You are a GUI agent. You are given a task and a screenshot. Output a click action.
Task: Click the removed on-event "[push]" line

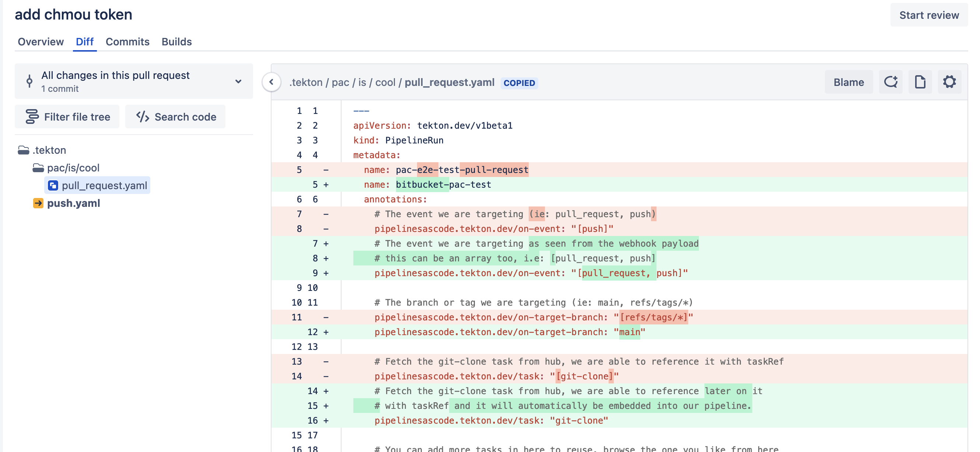coord(619,229)
